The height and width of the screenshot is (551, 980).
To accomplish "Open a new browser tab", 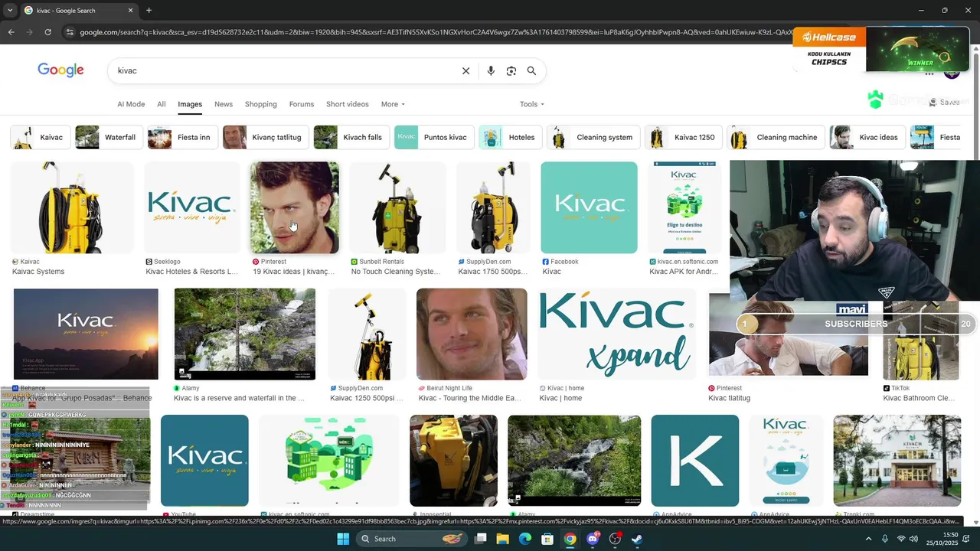I will pos(149,11).
